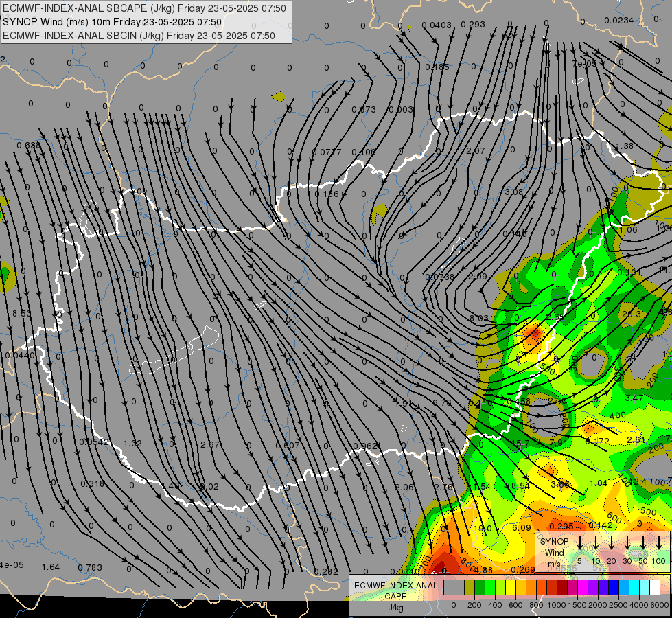
Task: Click the map value 3.47
Action: click(x=634, y=398)
